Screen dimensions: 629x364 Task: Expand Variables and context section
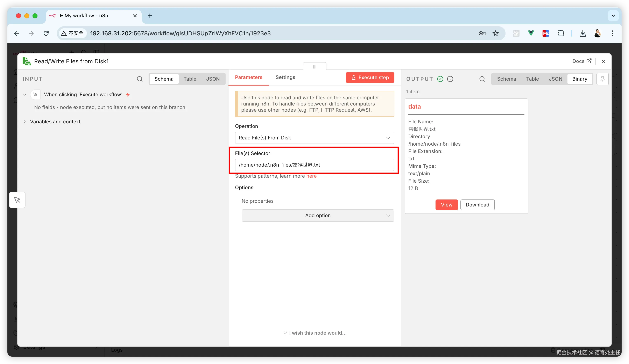click(x=55, y=122)
